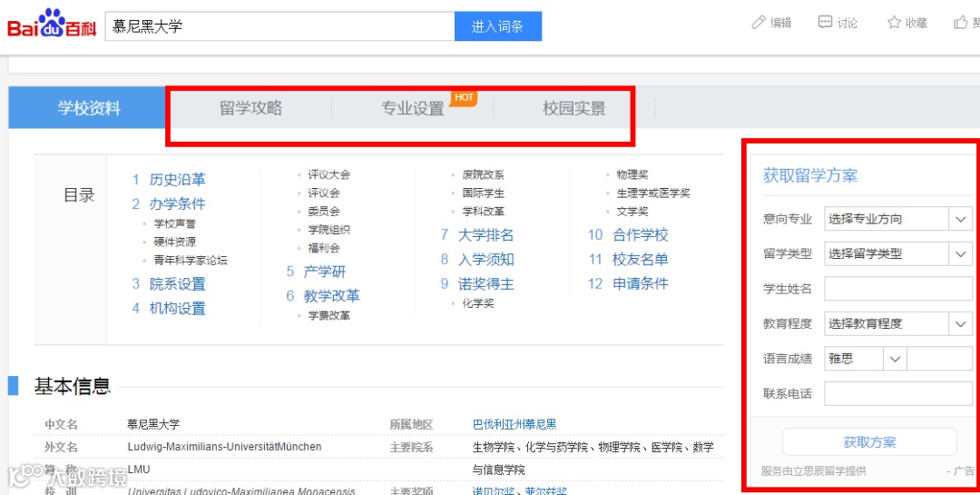Image resolution: width=980 pixels, height=495 pixels.
Task: Open the 国际学生 subsection link
Action: pyautogui.click(x=483, y=193)
